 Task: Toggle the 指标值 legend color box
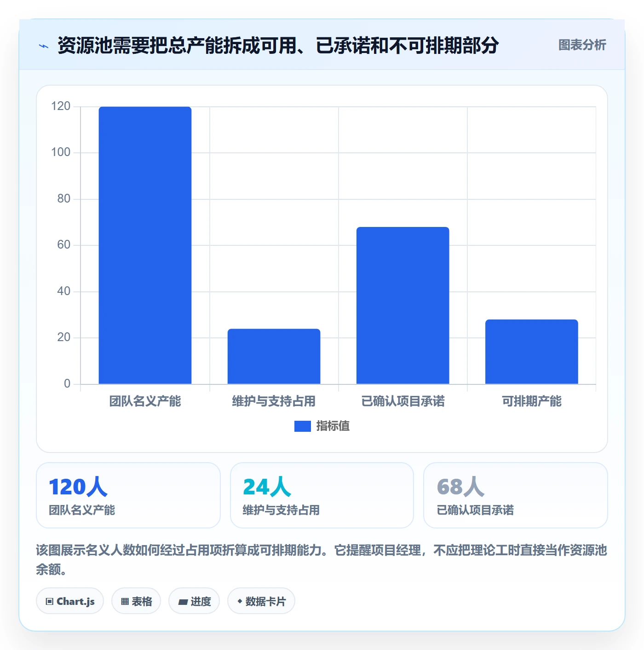pos(302,426)
